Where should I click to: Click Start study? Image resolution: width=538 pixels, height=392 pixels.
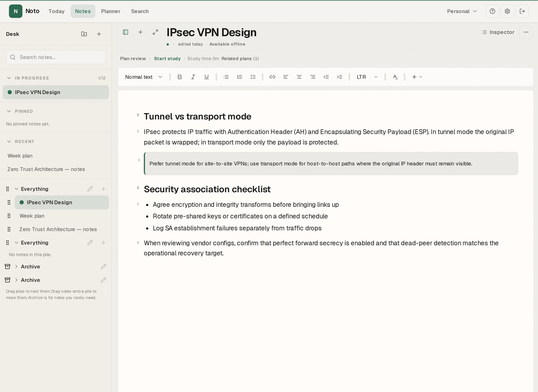point(167,59)
